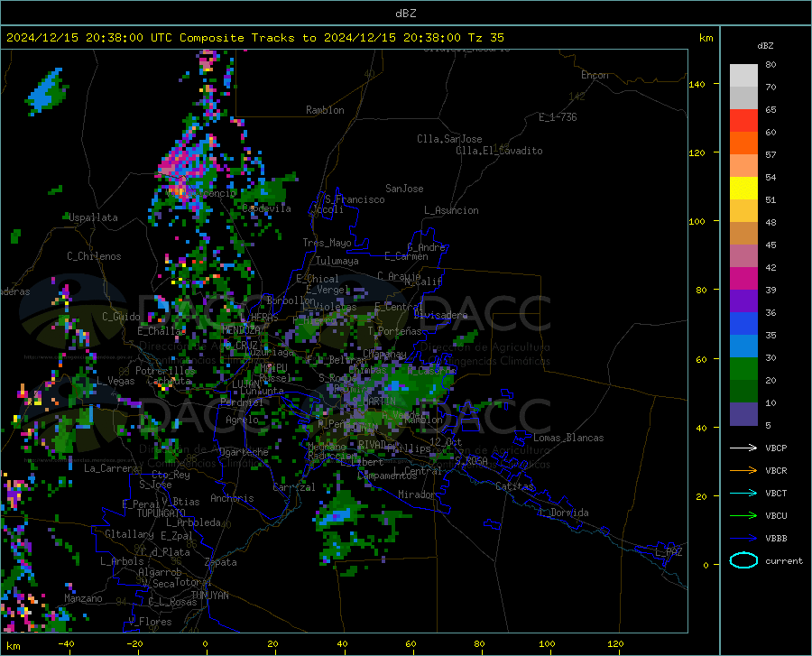Select the gold 51 dBZ swatch
This screenshot has height=656, width=812.
[743, 211]
